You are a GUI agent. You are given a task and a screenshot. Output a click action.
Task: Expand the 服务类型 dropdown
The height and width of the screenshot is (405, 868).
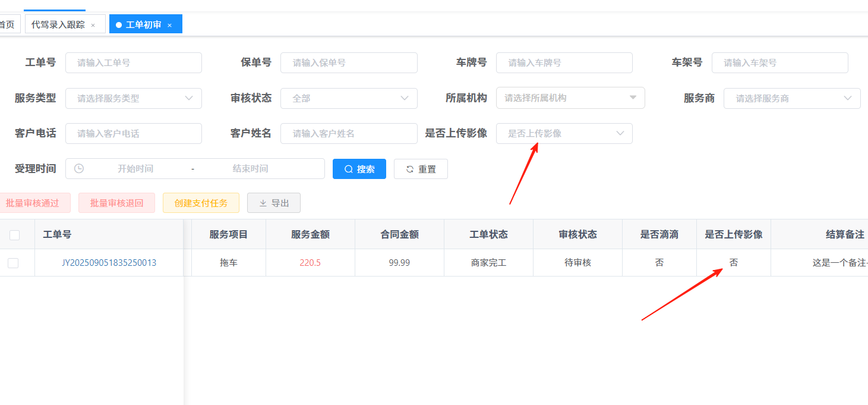point(133,98)
